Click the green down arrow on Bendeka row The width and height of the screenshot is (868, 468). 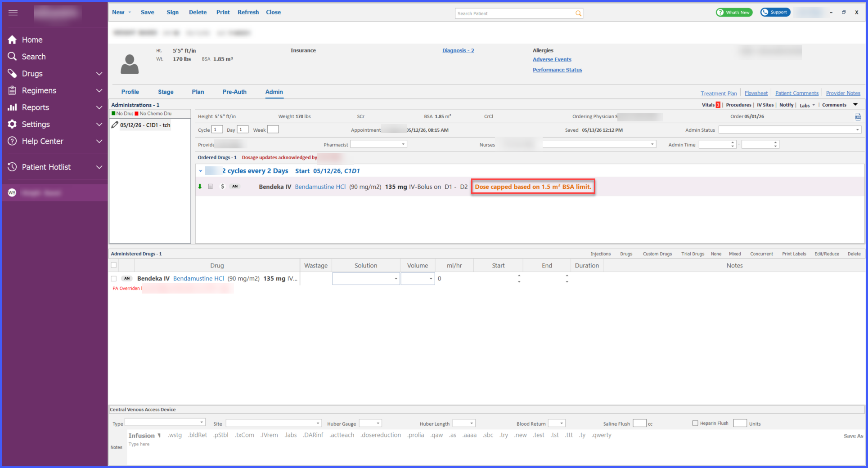(200, 186)
